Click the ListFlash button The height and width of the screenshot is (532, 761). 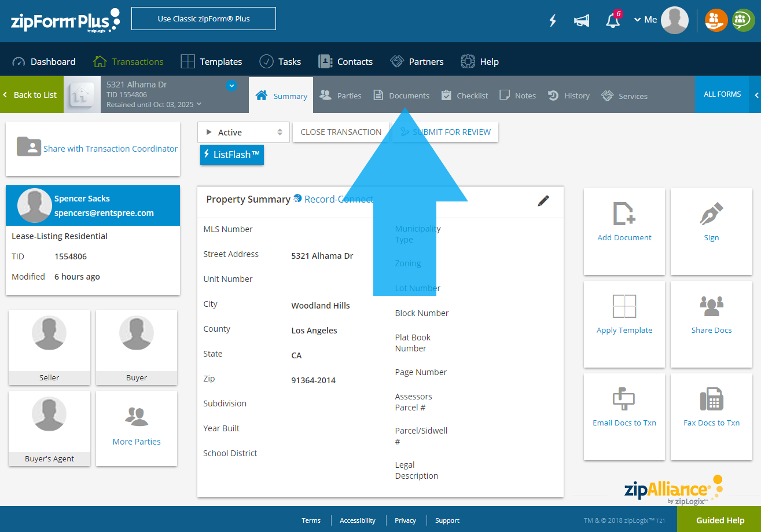(232, 155)
